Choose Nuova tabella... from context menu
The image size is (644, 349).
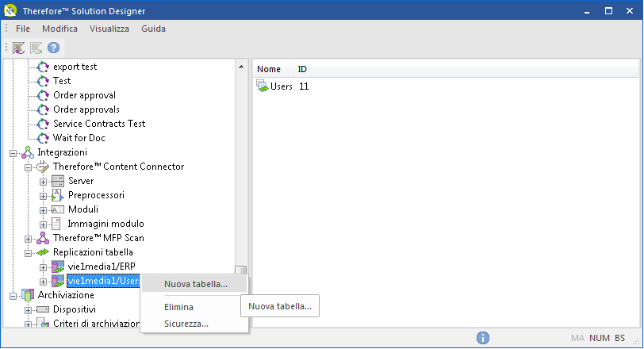(194, 284)
